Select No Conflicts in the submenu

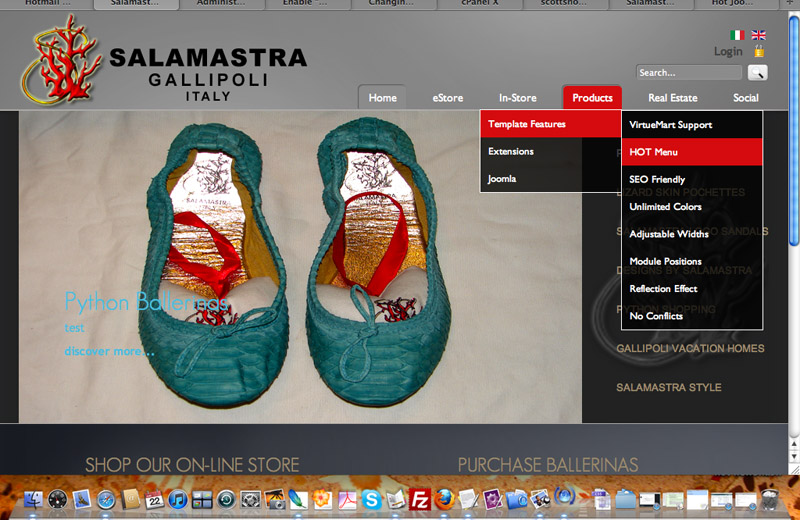coord(692,316)
